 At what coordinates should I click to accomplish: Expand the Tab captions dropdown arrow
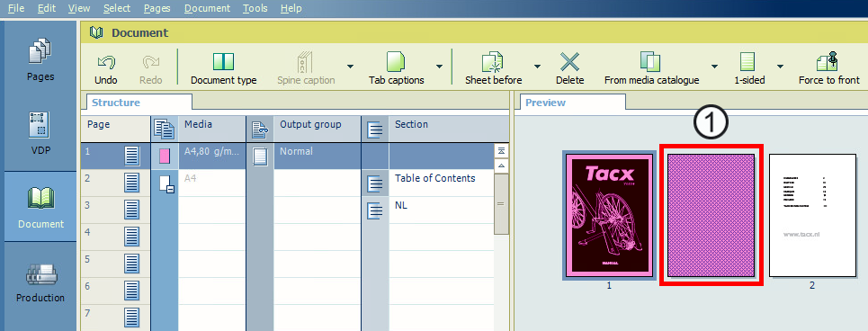tap(439, 67)
